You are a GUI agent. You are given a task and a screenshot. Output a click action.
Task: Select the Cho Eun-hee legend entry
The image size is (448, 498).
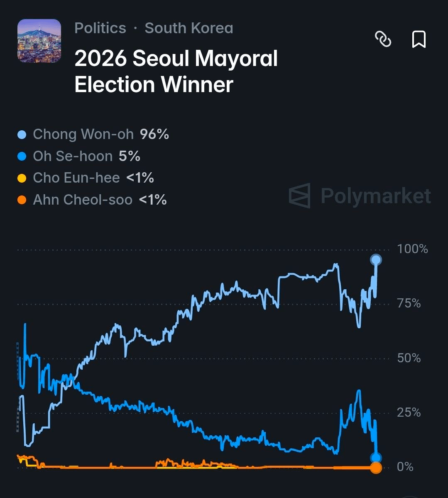click(86, 178)
